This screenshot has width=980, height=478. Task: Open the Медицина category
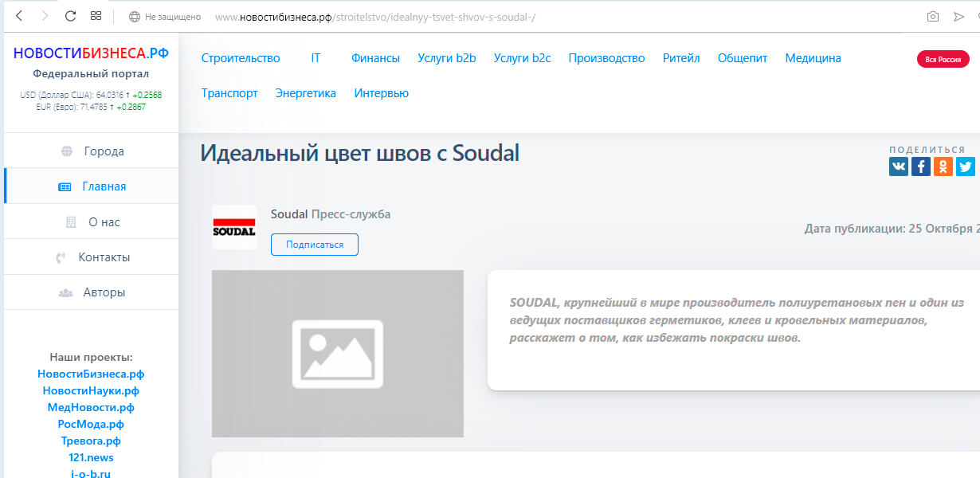(x=813, y=58)
